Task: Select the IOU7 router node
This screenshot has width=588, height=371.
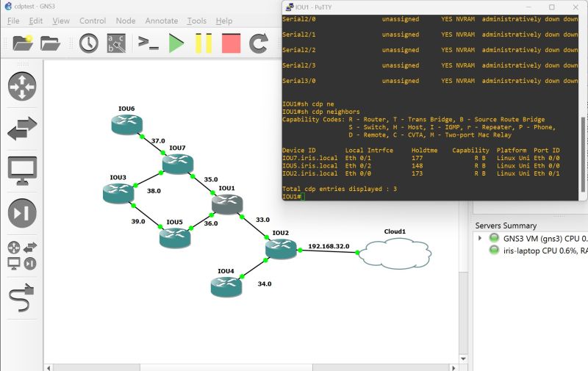Action: tap(178, 164)
